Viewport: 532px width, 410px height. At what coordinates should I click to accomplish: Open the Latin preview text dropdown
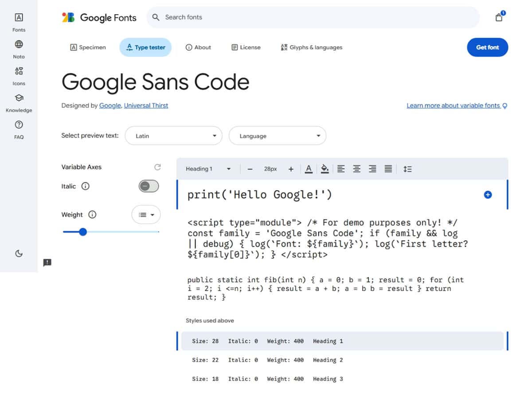click(173, 136)
